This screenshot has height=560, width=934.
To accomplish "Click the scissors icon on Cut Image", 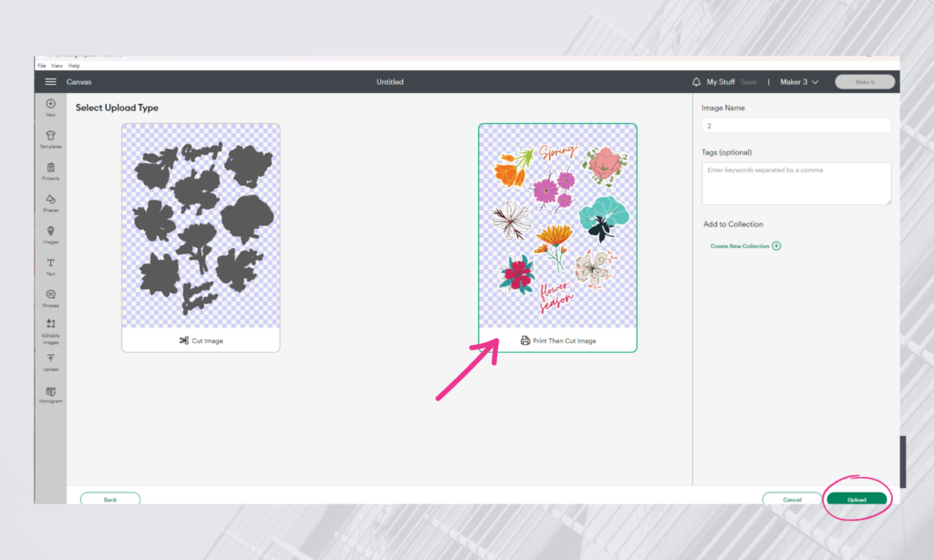I will tap(184, 341).
